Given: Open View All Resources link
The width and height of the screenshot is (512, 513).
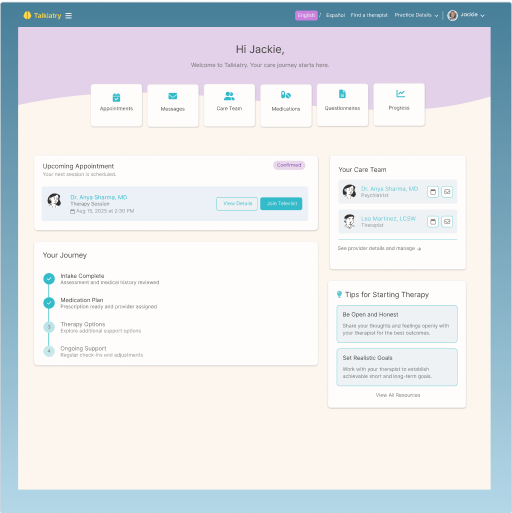Looking at the screenshot, I should coord(398,395).
